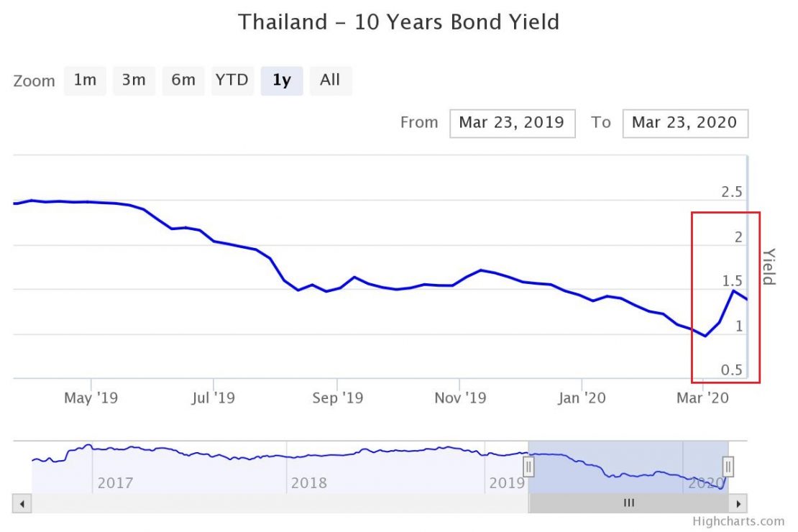
Task: Select the YTD zoom range option
Action: pos(232,81)
